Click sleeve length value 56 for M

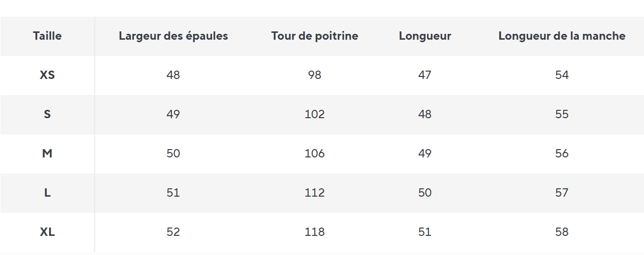pos(562,153)
